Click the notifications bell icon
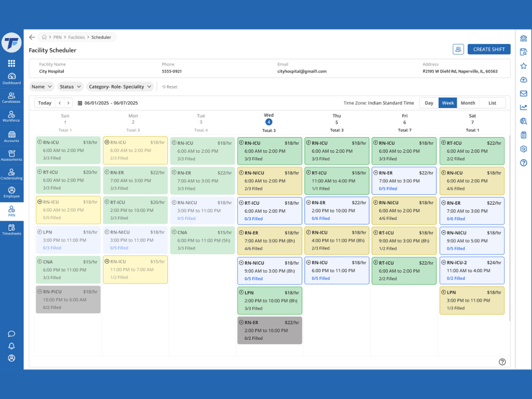Image resolution: width=532 pixels, height=399 pixels. [x=11, y=345]
